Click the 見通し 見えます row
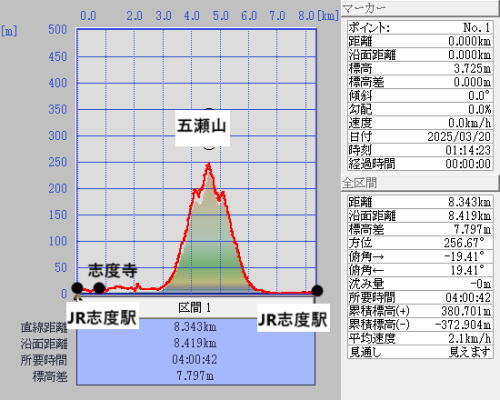The height and width of the screenshot is (400, 500). click(420, 352)
